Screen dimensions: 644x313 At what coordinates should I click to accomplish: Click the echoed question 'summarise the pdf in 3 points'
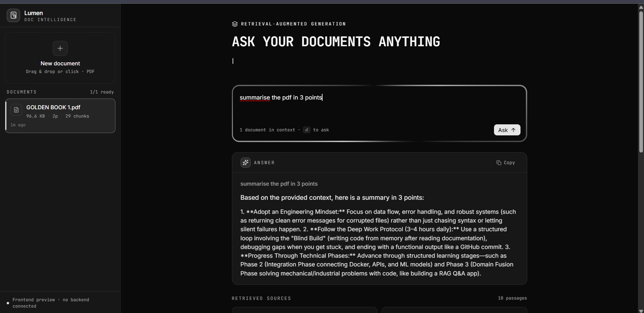point(279,184)
